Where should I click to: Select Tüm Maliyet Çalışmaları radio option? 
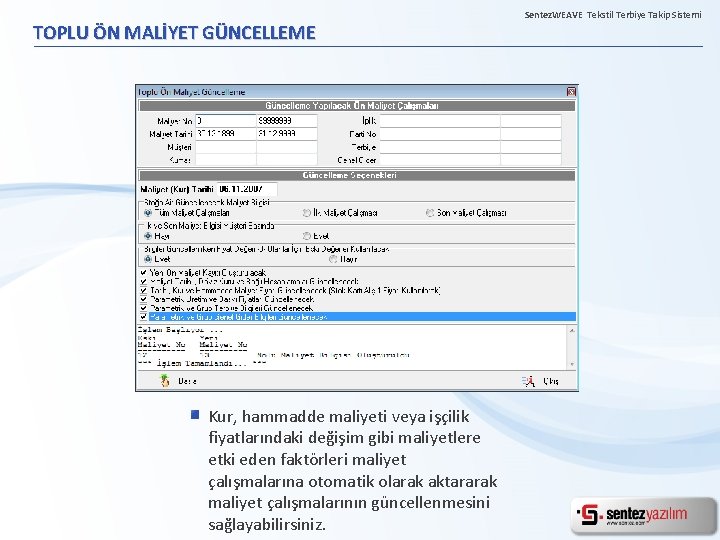coord(148,213)
